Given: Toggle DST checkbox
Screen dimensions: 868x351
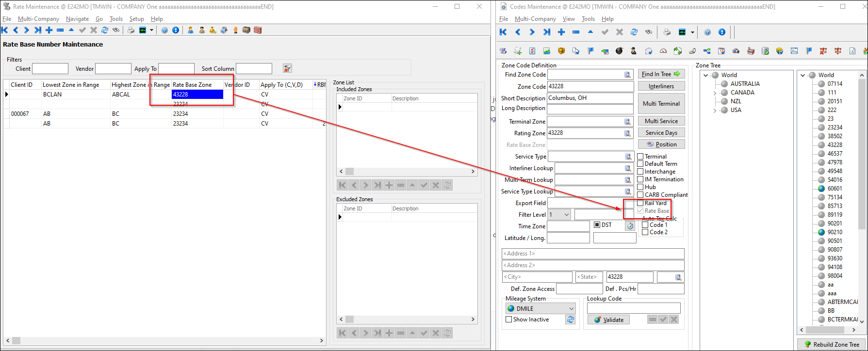Looking at the screenshot, I should pyautogui.click(x=597, y=225).
